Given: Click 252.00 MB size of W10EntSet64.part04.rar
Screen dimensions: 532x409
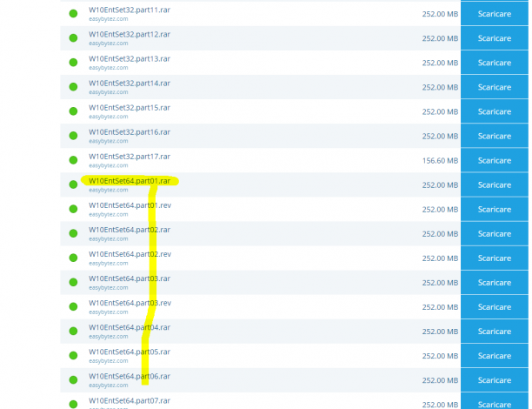Looking at the screenshot, I should (x=440, y=332).
